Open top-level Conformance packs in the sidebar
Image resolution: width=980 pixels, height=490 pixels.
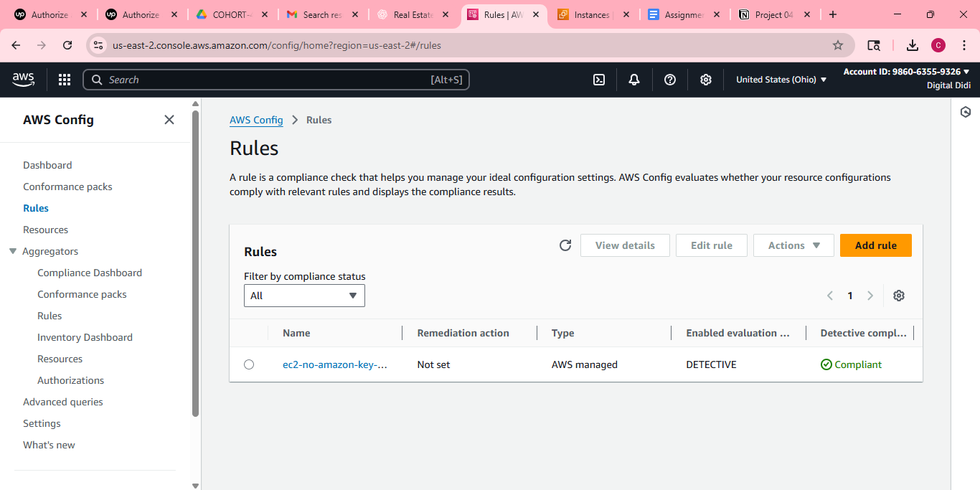(x=67, y=187)
